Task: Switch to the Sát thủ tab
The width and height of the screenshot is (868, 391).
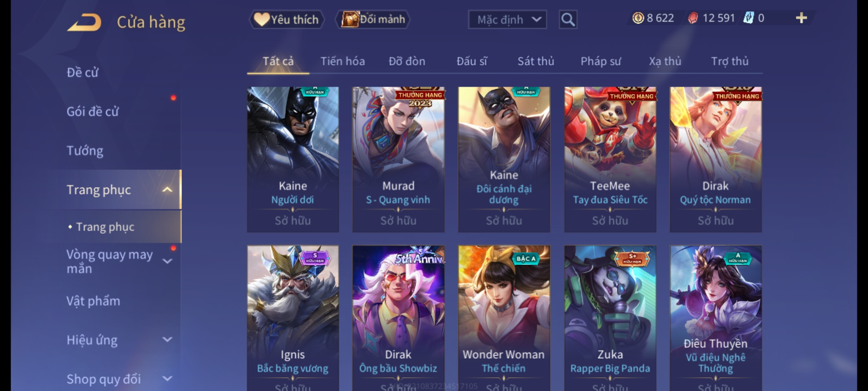Action: click(x=536, y=61)
